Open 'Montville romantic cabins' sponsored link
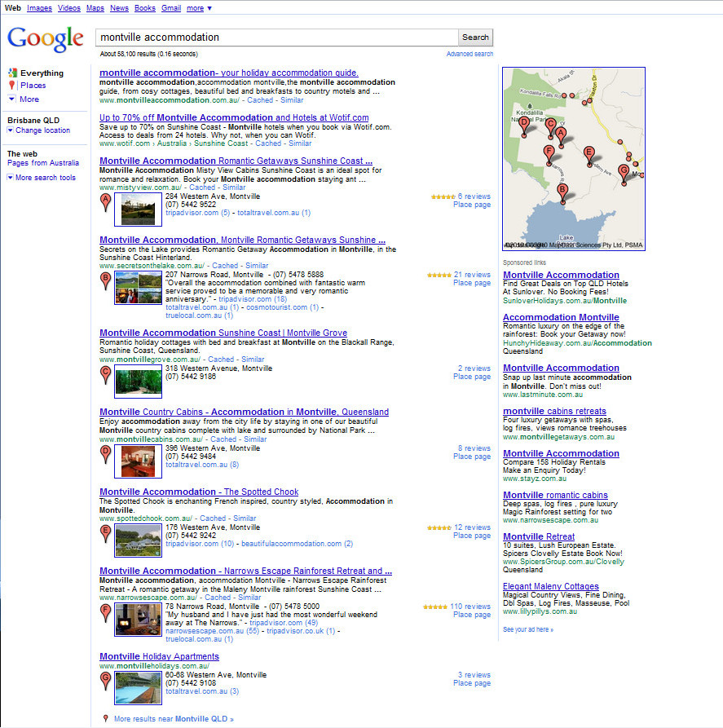The height and width of the screenshot is (728, 723). [x=555, y=495]
